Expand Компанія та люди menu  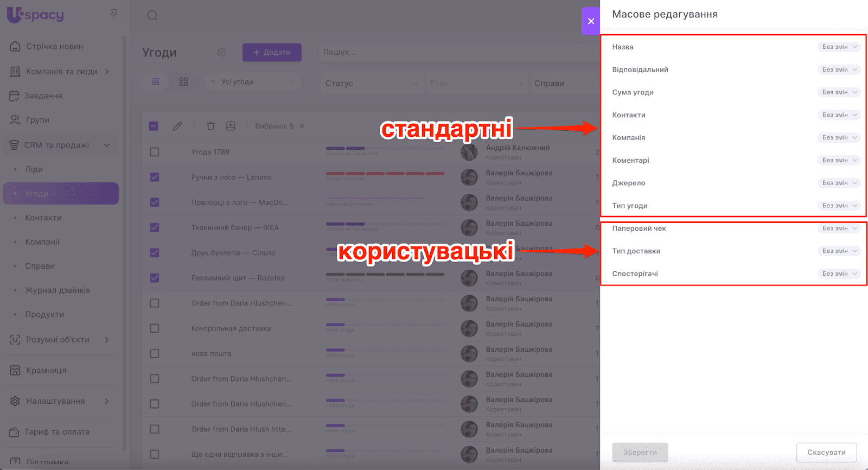pyautogui.click(x=107, y=72)
